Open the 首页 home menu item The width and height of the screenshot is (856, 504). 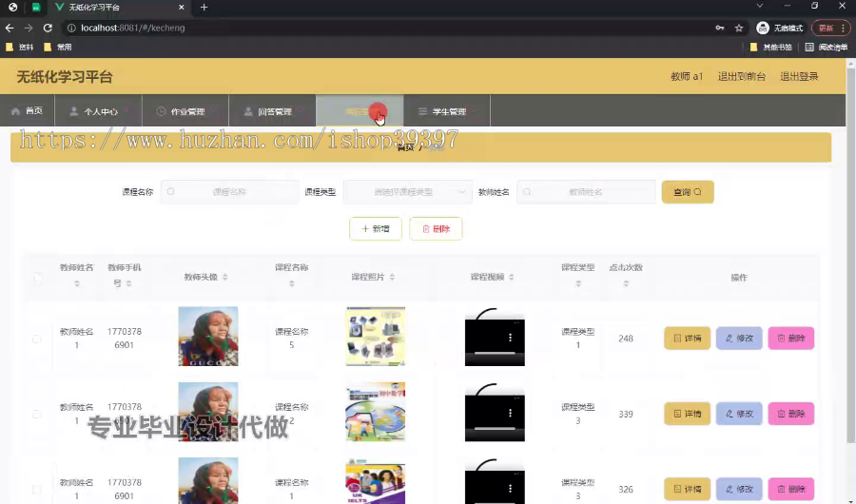click(27, 111)
